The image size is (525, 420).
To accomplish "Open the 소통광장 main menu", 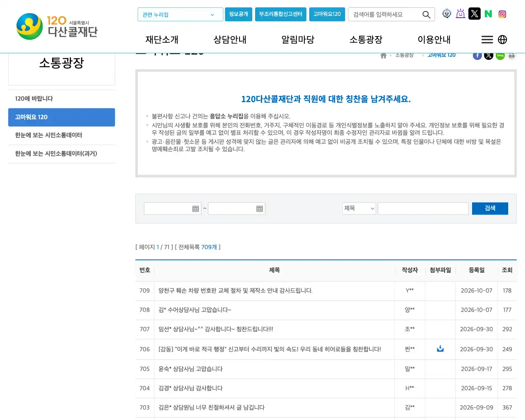I will coord(366,40).
